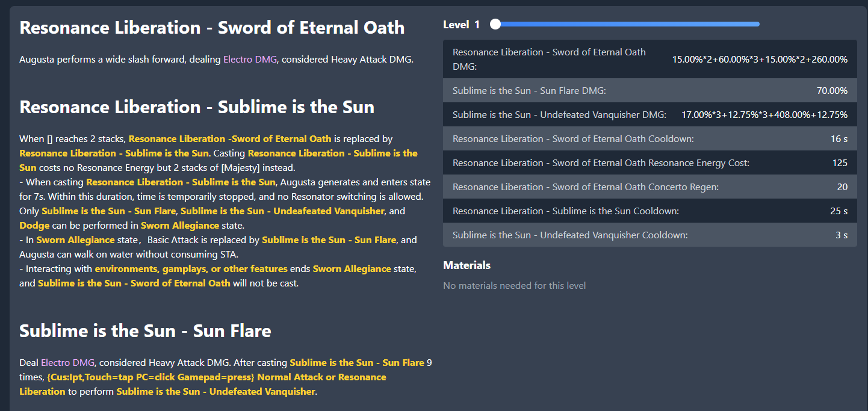Select the "Sun Flare DMG" 70.00% table row
The width and height of the screenshot is (868, 411).
point(649,91)
